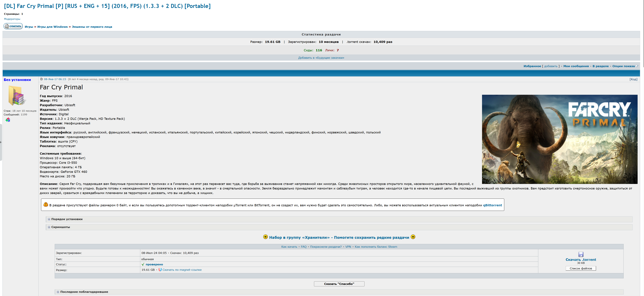Click the left yellow arrow icon

(x=266, y=237)
